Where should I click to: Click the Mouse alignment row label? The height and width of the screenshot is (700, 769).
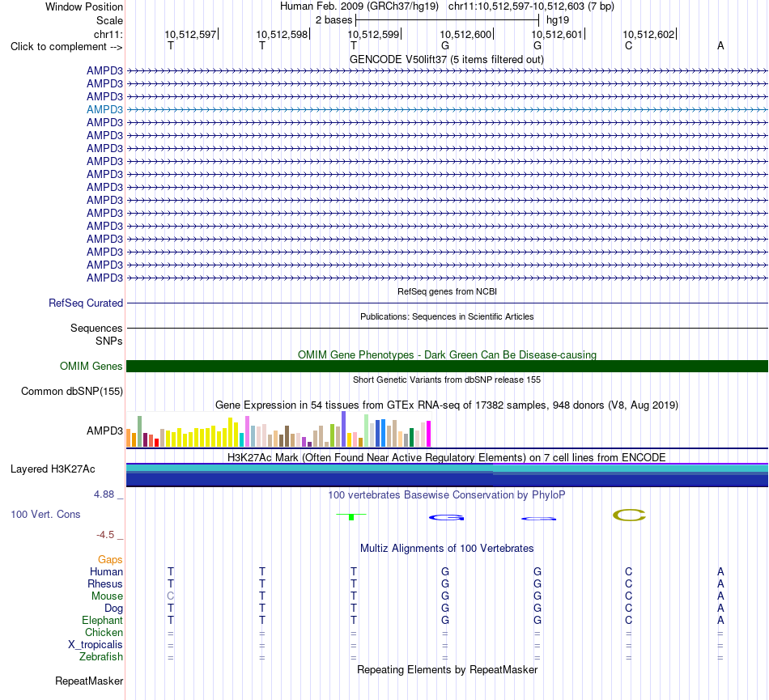click(x=107, y=596)
